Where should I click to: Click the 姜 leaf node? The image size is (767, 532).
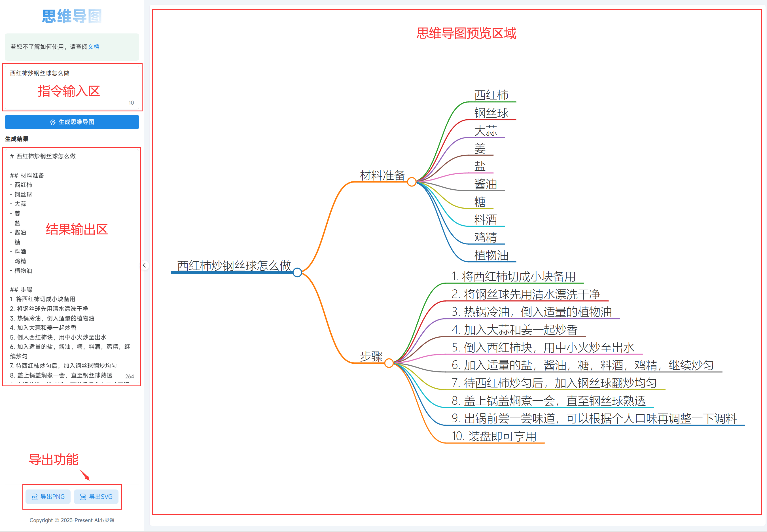480,148
